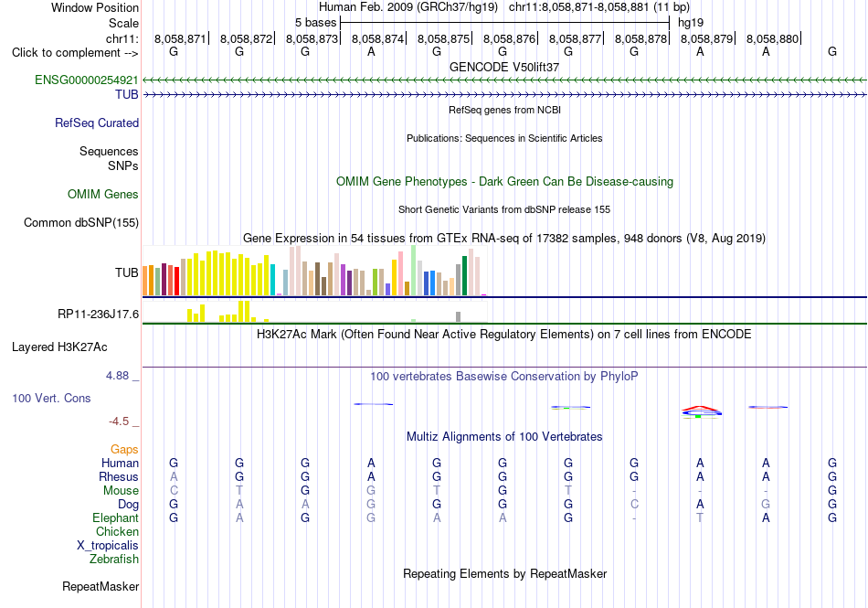Select the Human species row label
This screenshot has width=868, height=608.
(120, 463)
